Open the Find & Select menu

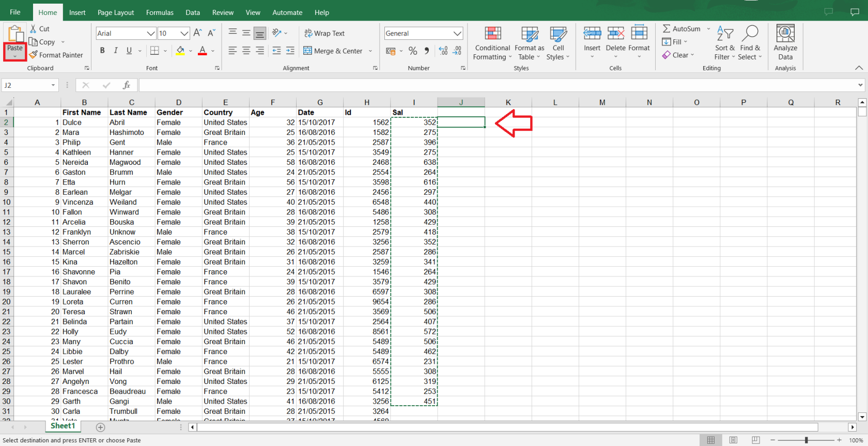click(750, 43)
